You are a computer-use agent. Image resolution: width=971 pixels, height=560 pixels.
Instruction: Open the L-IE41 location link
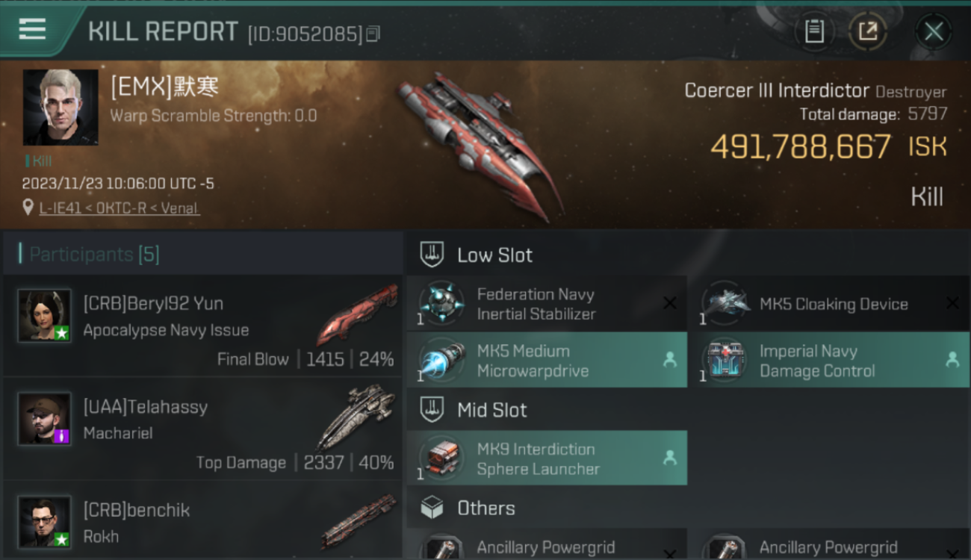[119, 208]
